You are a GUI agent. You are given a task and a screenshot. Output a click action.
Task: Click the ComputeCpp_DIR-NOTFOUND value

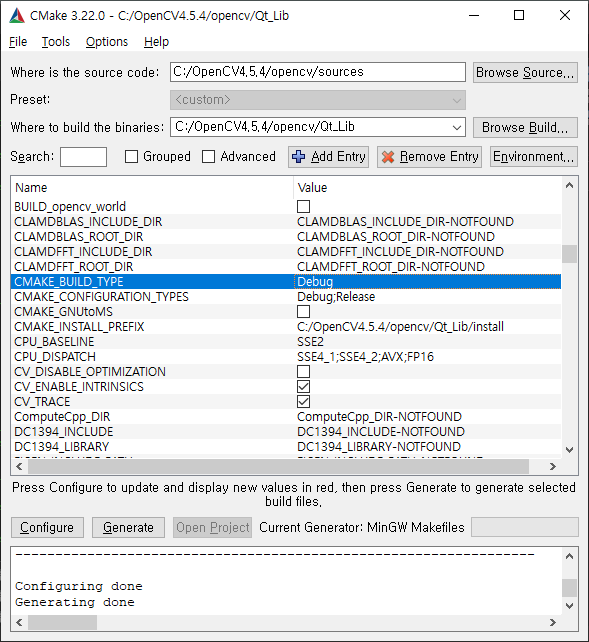[x=379, y=417]
